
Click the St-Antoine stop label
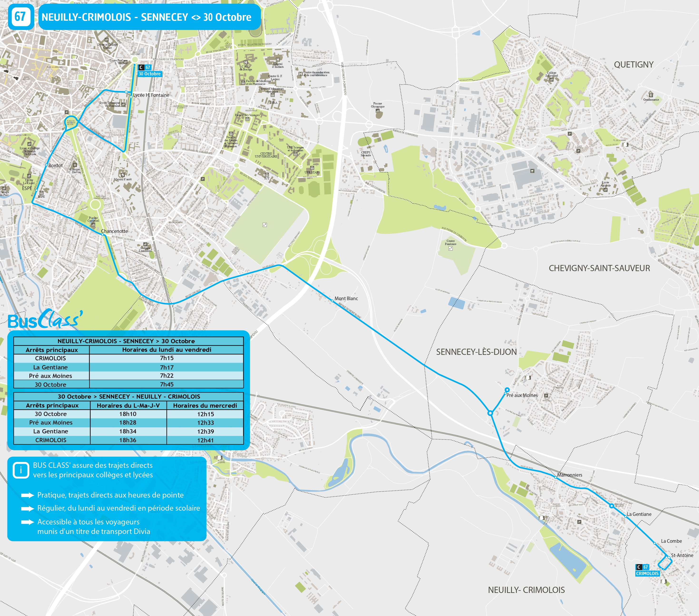(682, 555)
